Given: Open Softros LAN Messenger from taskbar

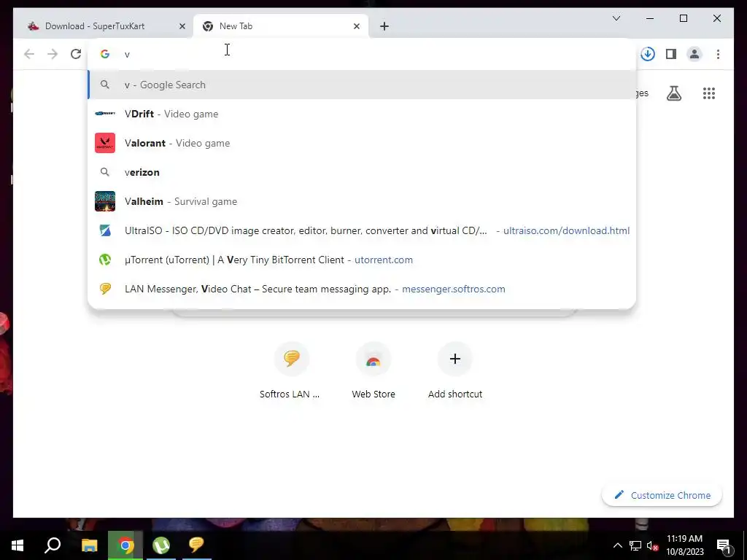Looking at the screenshot, I should (x=196, y=545).
